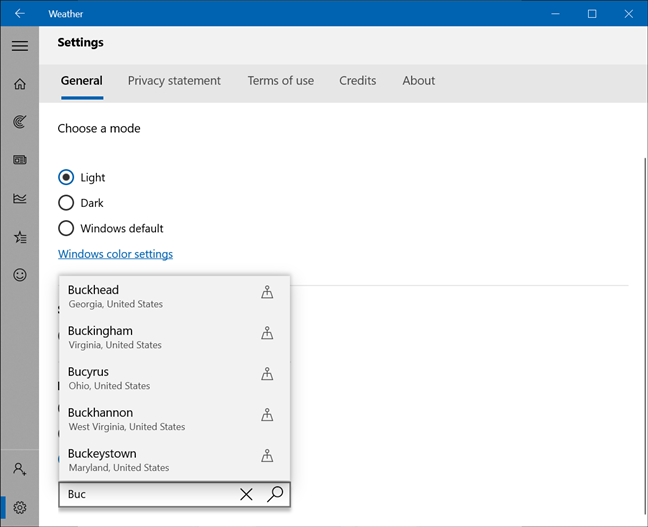Screen dimensions: 648x527
Task: Click the location search field containing Buc
Action: [145, 494]
